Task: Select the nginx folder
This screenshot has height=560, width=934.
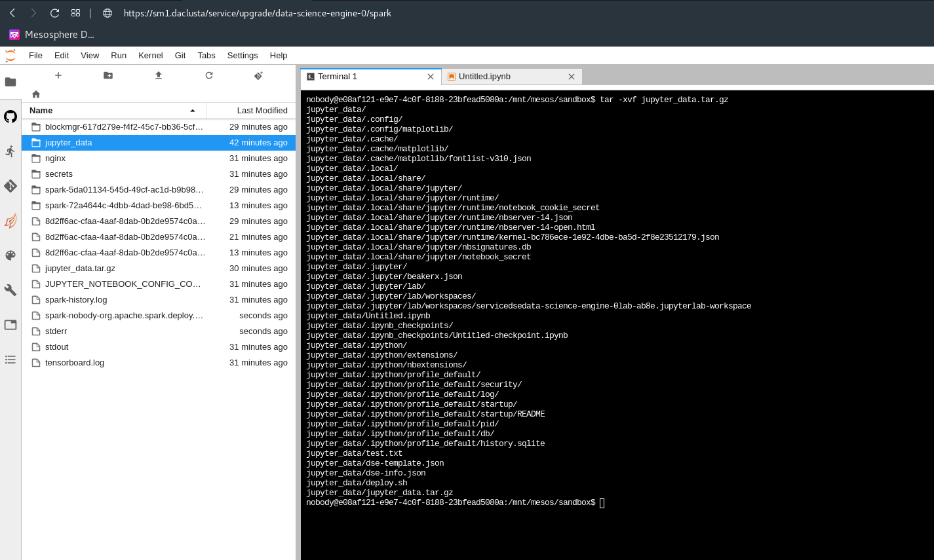Action: pyautogui.click(x=159, y=159)
